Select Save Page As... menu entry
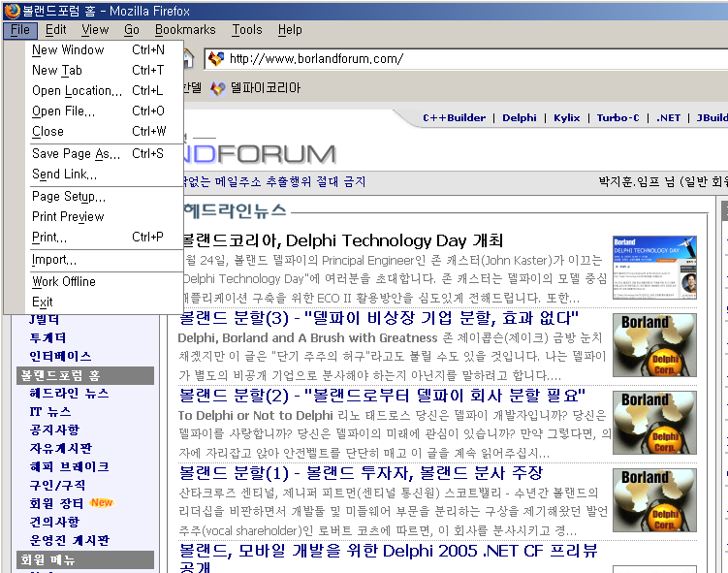 point(76,154)
